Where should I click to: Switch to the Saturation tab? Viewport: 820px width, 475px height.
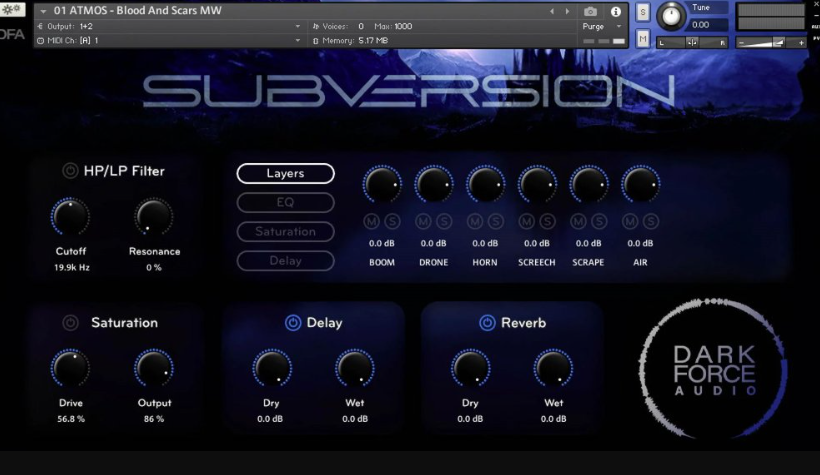tap(286, 232)
